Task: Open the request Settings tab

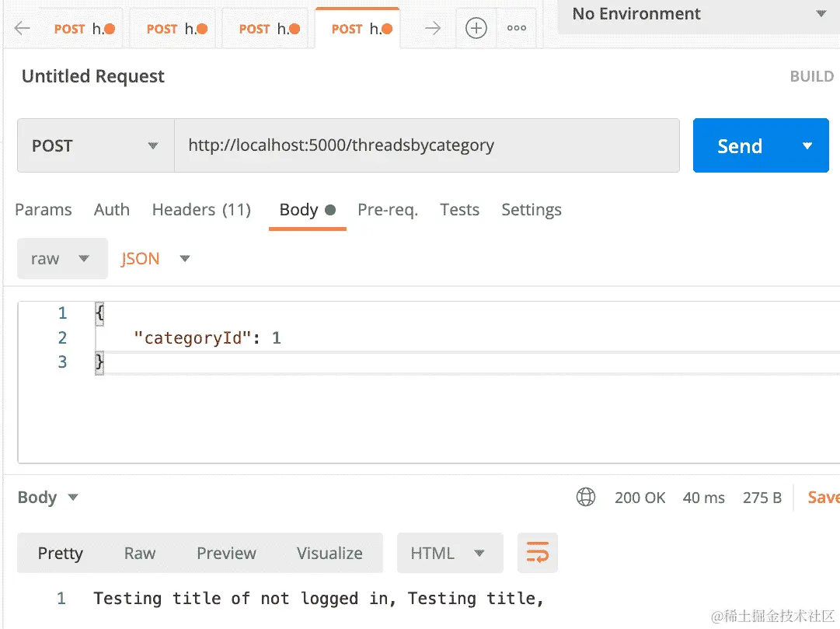Action: [532, 210]
